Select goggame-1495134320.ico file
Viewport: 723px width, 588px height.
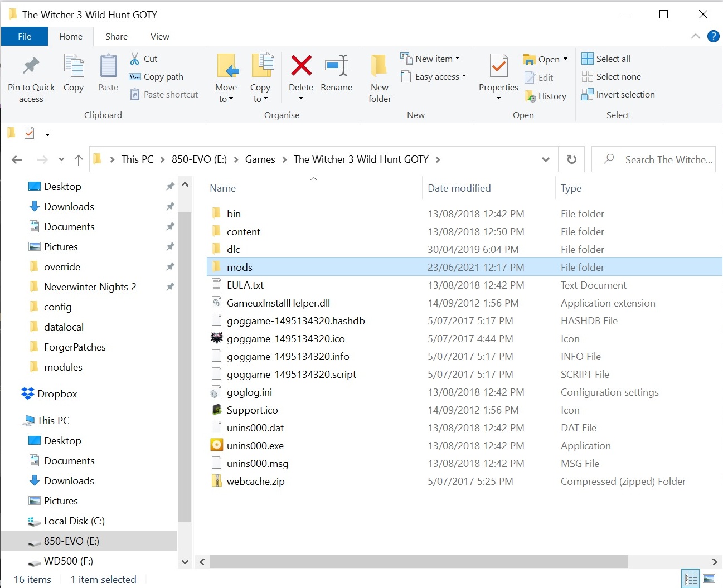tap(285, 338)
